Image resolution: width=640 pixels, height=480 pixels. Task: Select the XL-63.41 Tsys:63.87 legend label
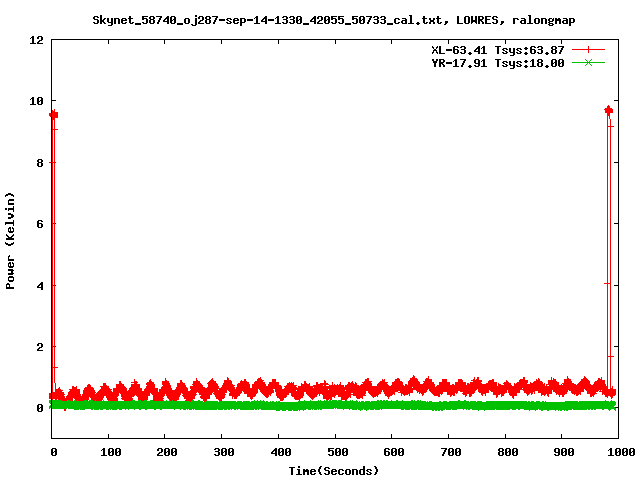[498, 50]
